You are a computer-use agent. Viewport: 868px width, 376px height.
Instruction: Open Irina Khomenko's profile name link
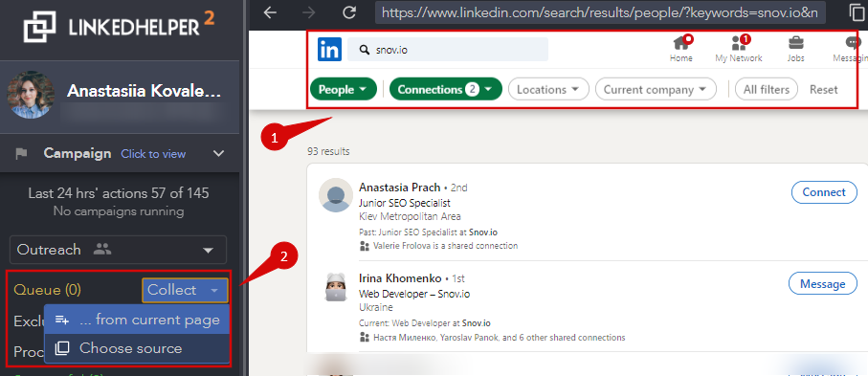[400, 278]
